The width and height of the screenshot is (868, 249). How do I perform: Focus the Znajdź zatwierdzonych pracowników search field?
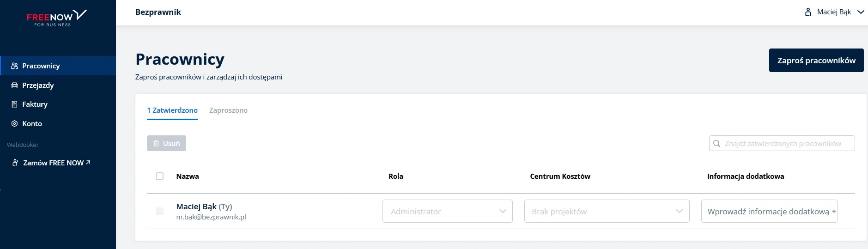click(x=782, y=143)
